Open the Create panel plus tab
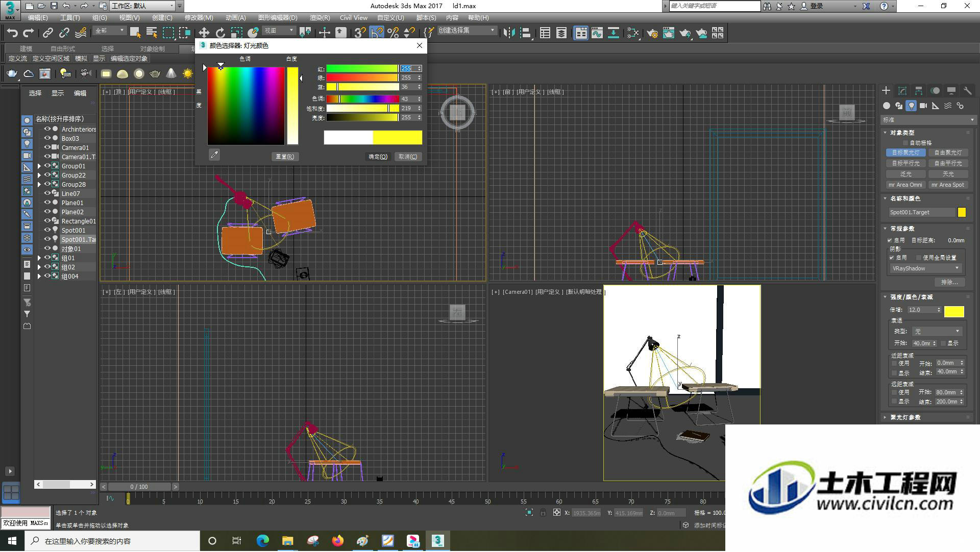 click(886, 90)
